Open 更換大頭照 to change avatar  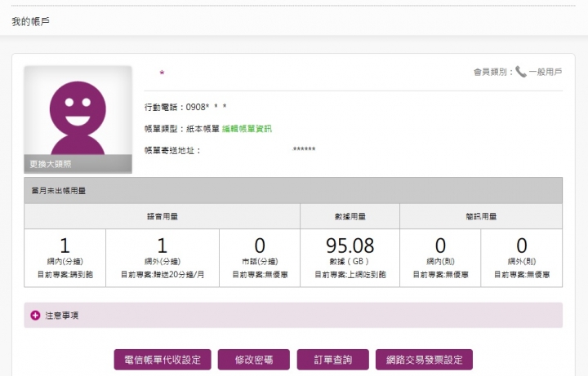click(78, 164)
